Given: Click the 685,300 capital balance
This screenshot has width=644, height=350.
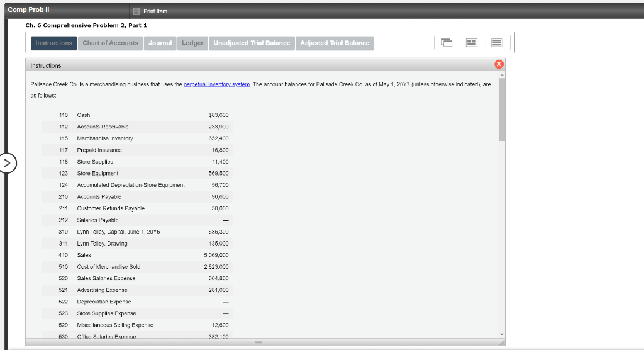Looking at the screenshot, I should click(x=218, y=232).
